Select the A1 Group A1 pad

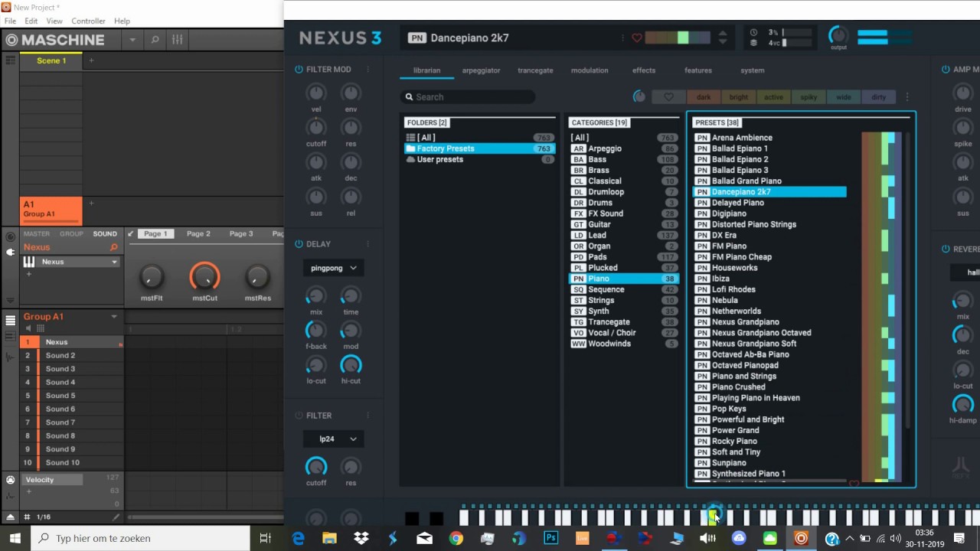click(x=51, y=210)
